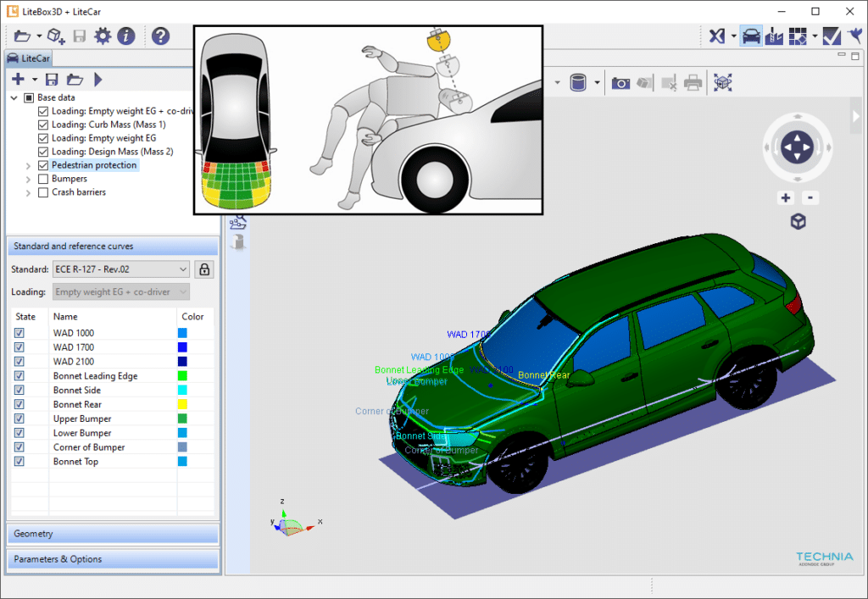Click WAD 1700 color swatch
This screenshot has height=599, width=868.
click(x=183, y=347)
